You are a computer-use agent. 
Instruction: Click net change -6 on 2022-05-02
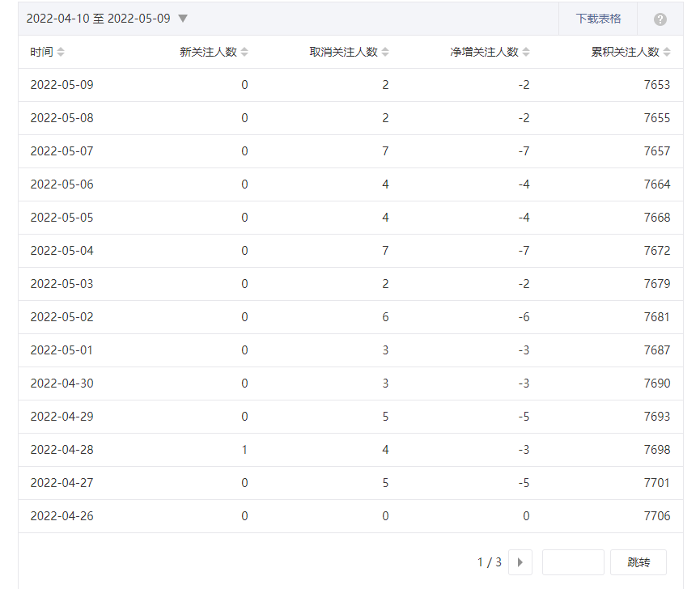pyautogui.click(x=524, y=317)
